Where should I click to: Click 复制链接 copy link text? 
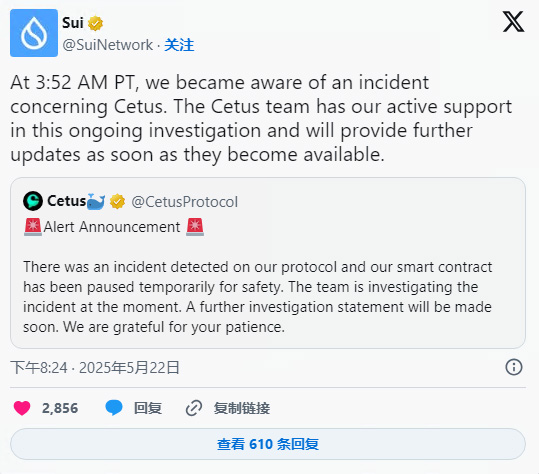click(x=242, y=408)
